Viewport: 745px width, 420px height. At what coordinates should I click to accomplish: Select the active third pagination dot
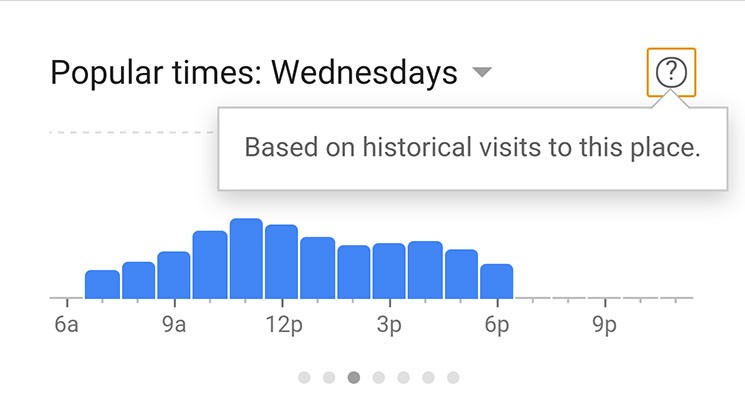[x=353, y=378]
